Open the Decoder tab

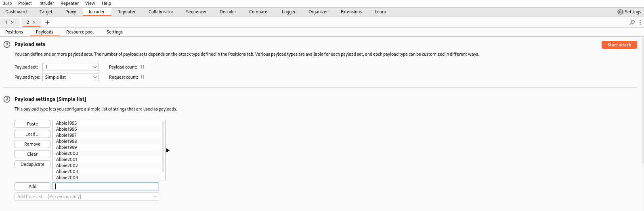tap(228, 12)
